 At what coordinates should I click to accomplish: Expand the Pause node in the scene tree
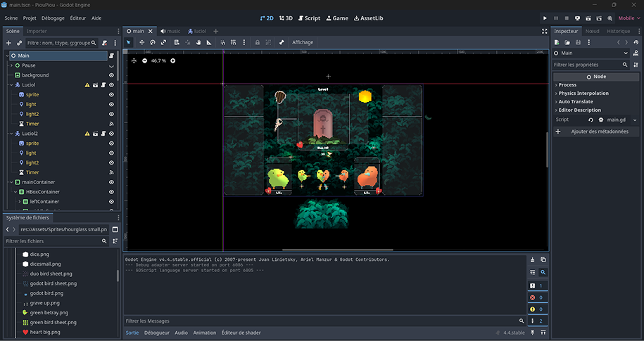[11, 65]
